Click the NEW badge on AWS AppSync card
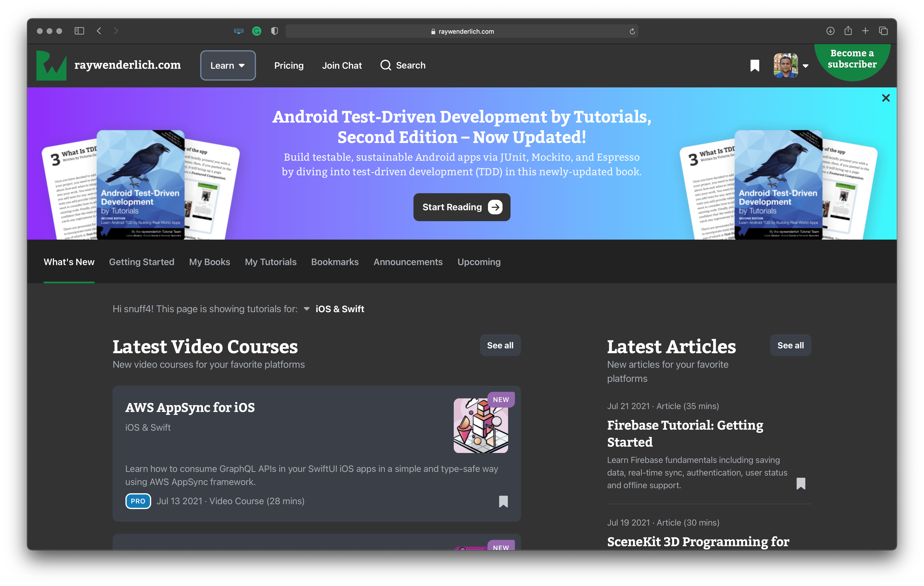Screen dimensions: 924x586 pos(501,399)
